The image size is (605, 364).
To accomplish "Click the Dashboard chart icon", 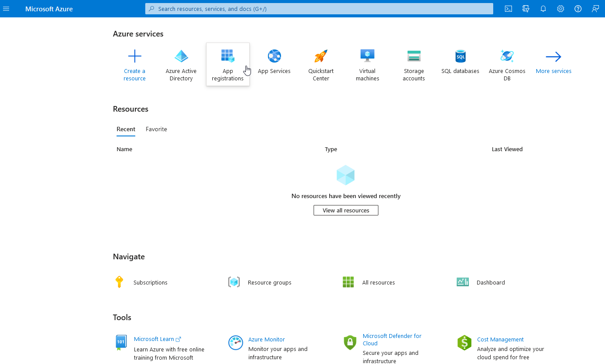I will click(x=463, y=282).
